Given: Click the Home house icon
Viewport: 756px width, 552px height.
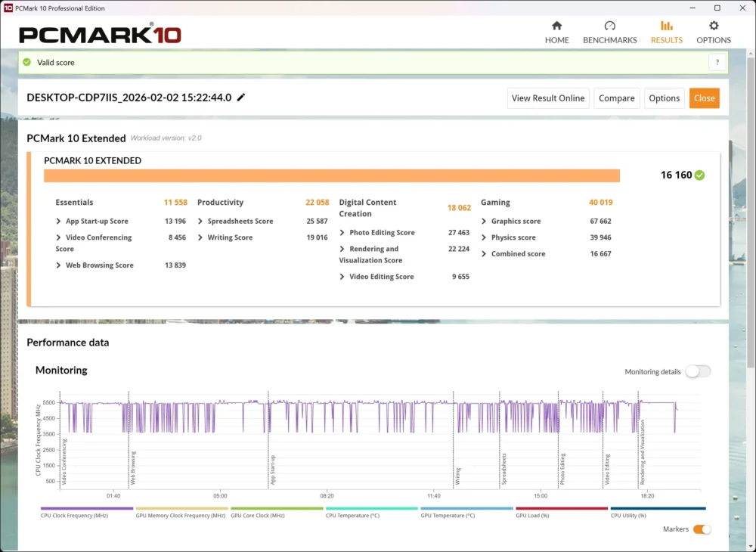Looking at the screenshot, I should tap(557, 26).
